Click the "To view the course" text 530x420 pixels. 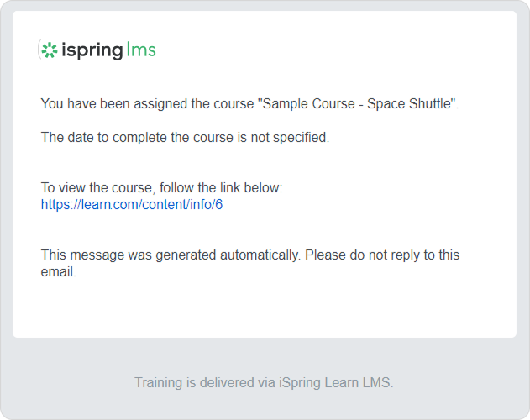(92, 188)
